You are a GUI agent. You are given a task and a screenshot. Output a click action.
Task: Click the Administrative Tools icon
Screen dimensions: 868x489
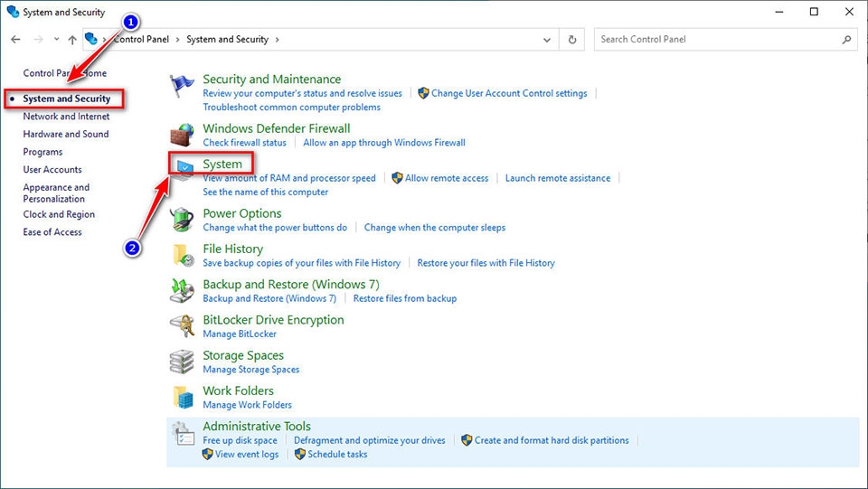pos(182,433)
